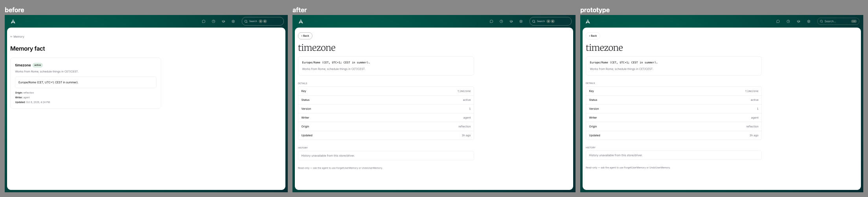Viewport: 868px width, 197px height.
Task: Select the Origin row in the prototype panel
Action: [674, 126]
